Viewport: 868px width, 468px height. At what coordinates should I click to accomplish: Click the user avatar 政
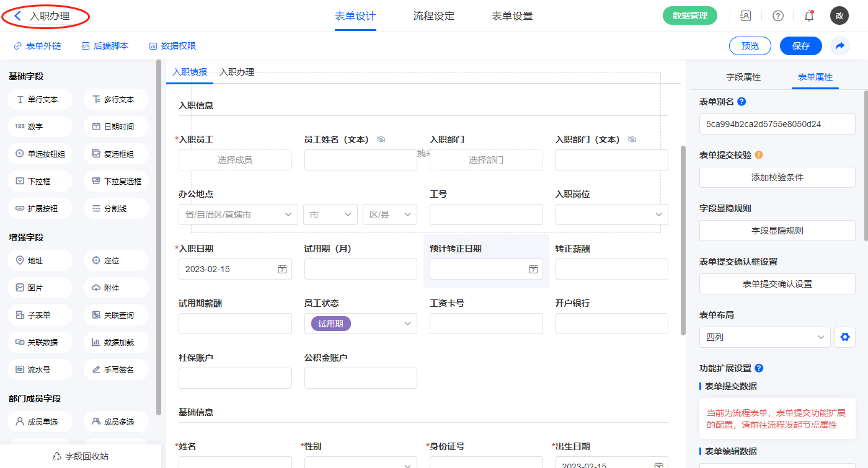click(839, 16)
